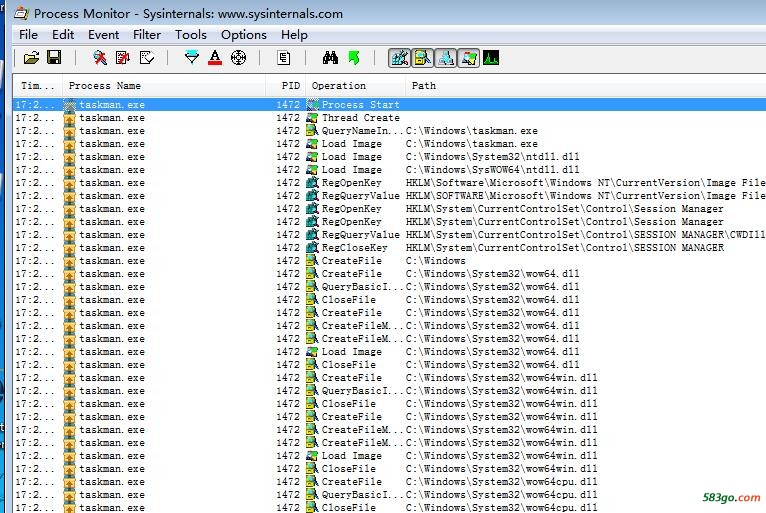Open the Filter funnel icon
Viewport: 766px width, 513px height.
point(192,58)
